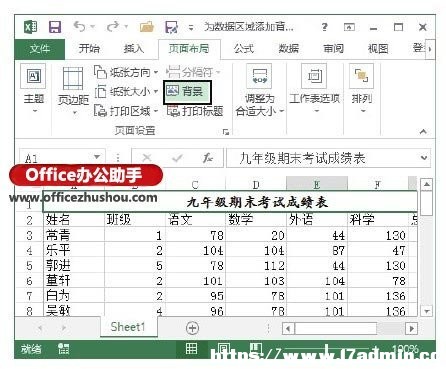Collapse the ribbon with the up chevron
This screenshot has width=446, height=369.
(x=423, y=132)
